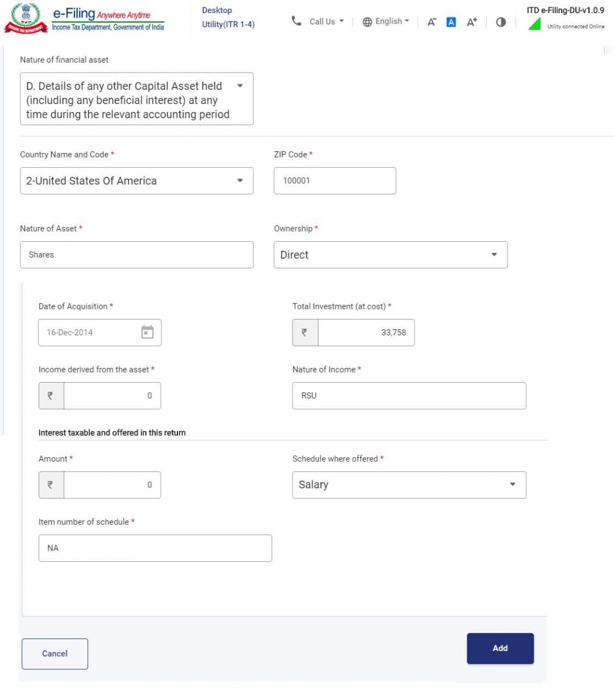Click the ZIP Code input field

click(335, 181)
